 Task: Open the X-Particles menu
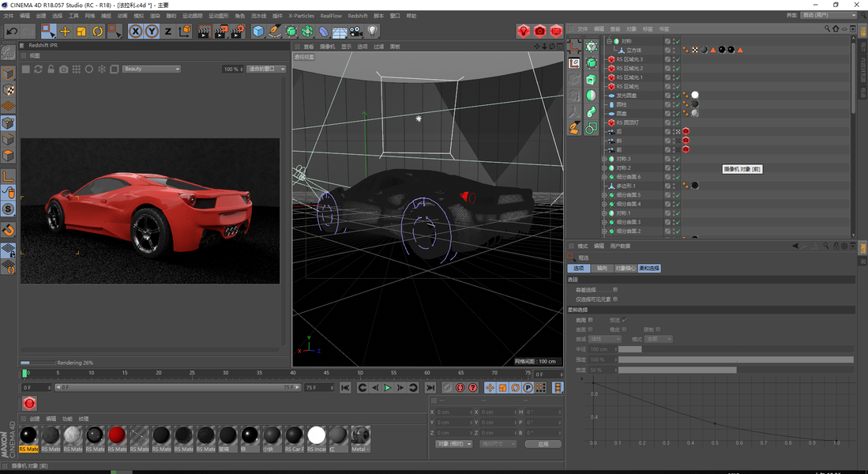point(301,16)
